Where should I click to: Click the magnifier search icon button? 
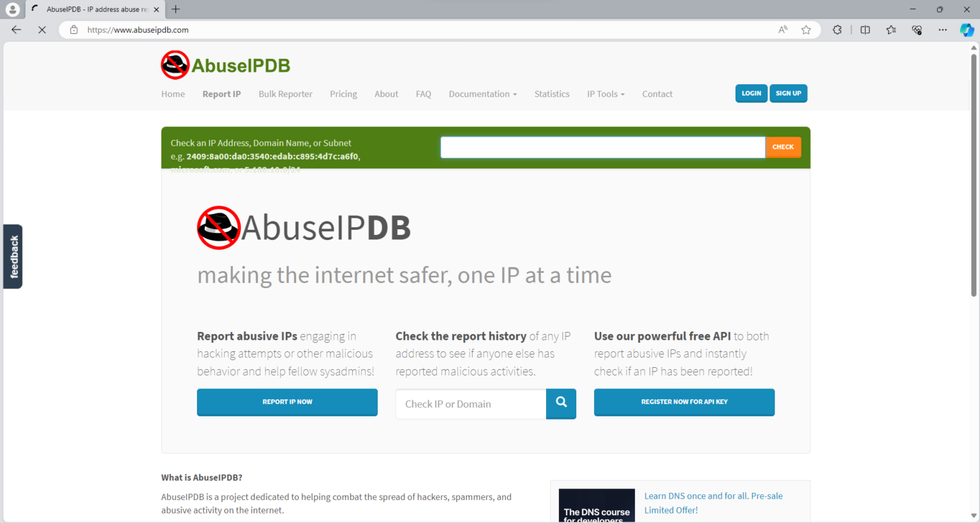[561, 403]
